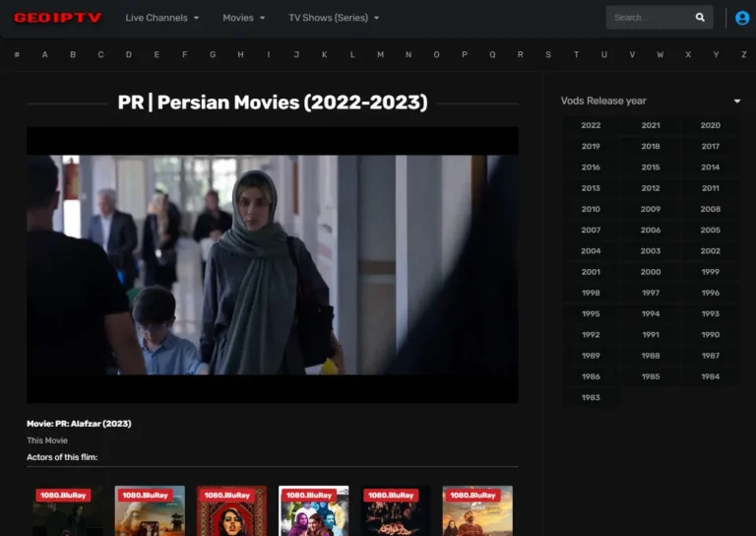The width and height of the screenshot is (756, 536).
Task: Click the search magnifier icon
Action: coord(700,18)
